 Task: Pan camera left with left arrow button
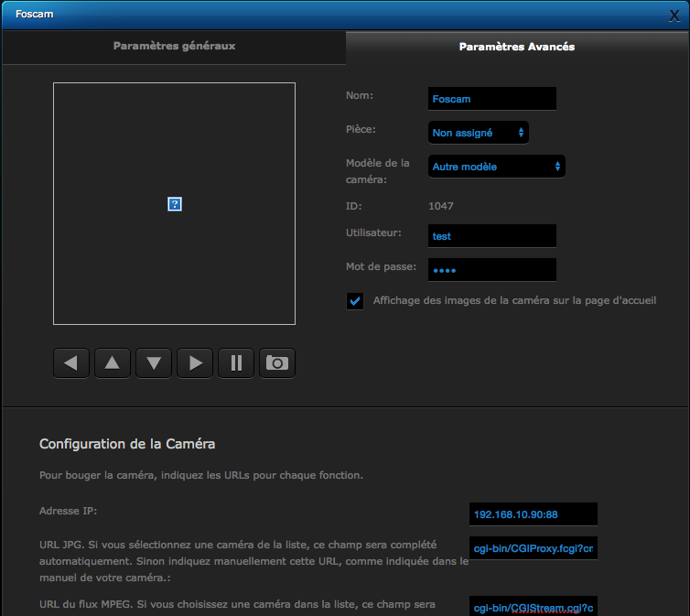70,363
